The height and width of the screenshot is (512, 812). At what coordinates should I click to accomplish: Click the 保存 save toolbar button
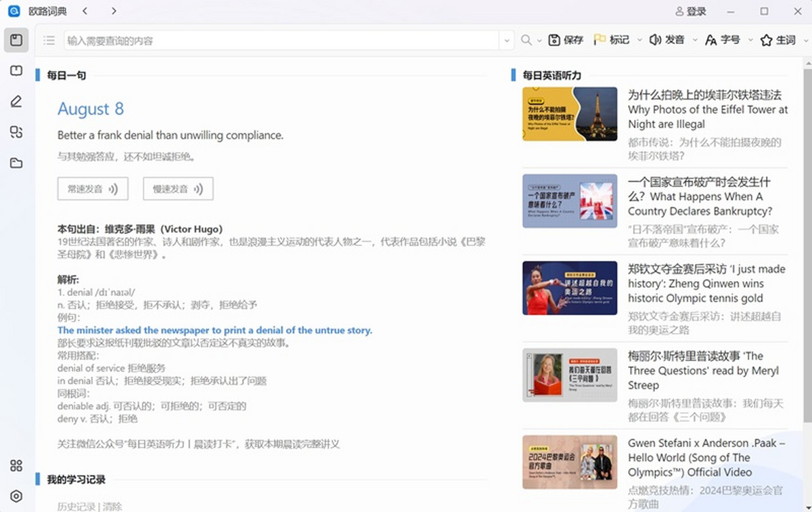coord(566,41)
